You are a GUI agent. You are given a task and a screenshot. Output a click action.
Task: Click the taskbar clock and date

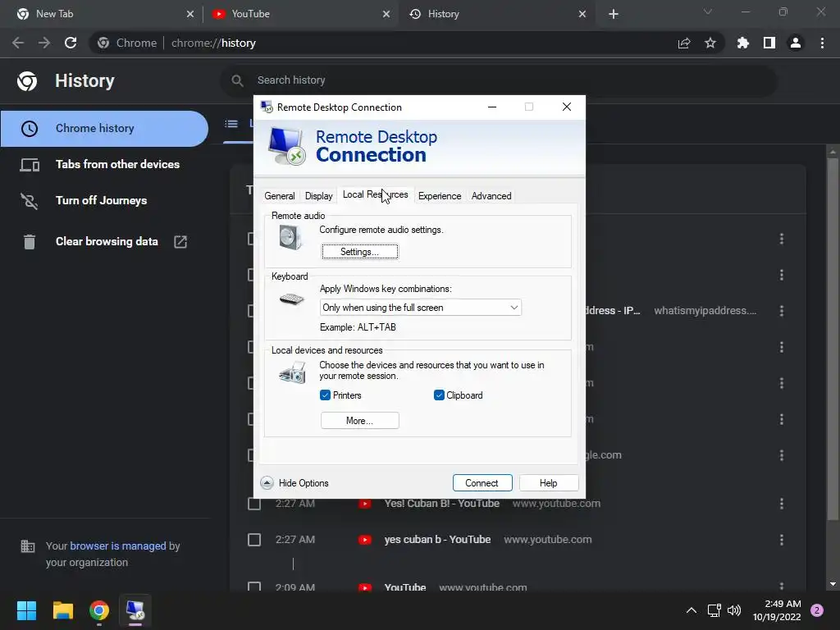click(x=777, y=610)
